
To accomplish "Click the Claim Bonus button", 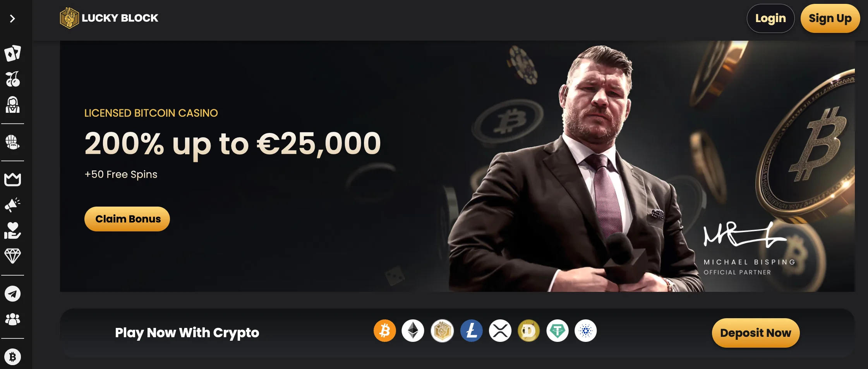I will pyautogui.click(x=127, y=219).
